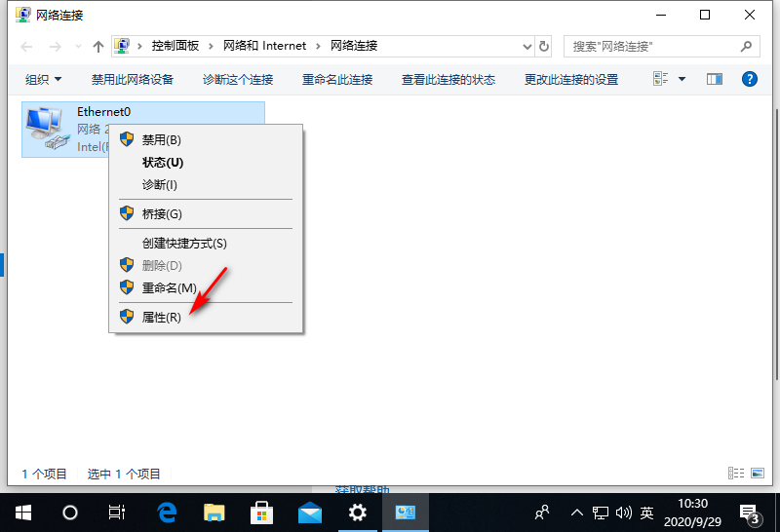
Task: Open Microsoft Store from taskbar
Action: [x=262, y=512]
